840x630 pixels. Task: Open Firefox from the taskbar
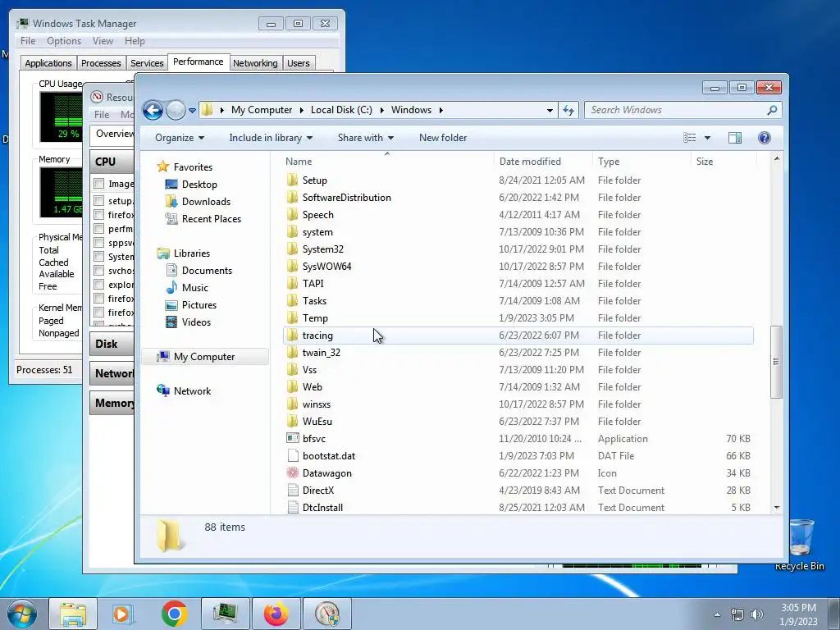click(x=276, y=614)
